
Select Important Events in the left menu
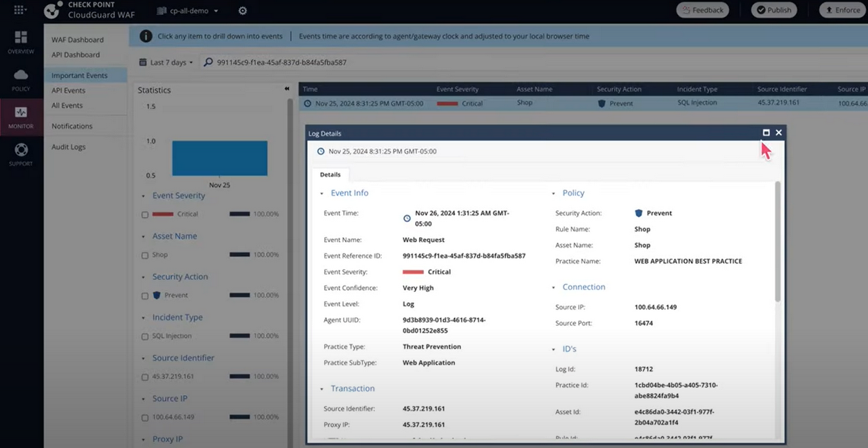tap(79, 75)
